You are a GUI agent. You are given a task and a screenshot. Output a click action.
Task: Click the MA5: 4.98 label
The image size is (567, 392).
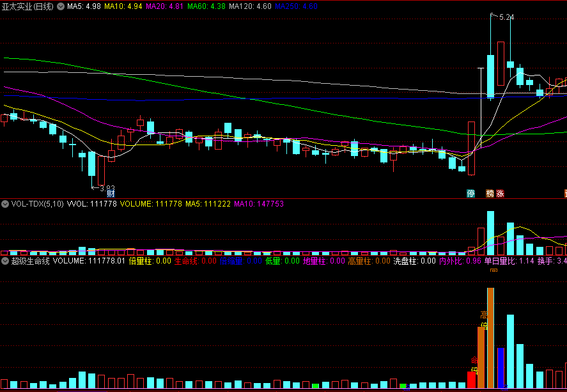click(84, 6)
